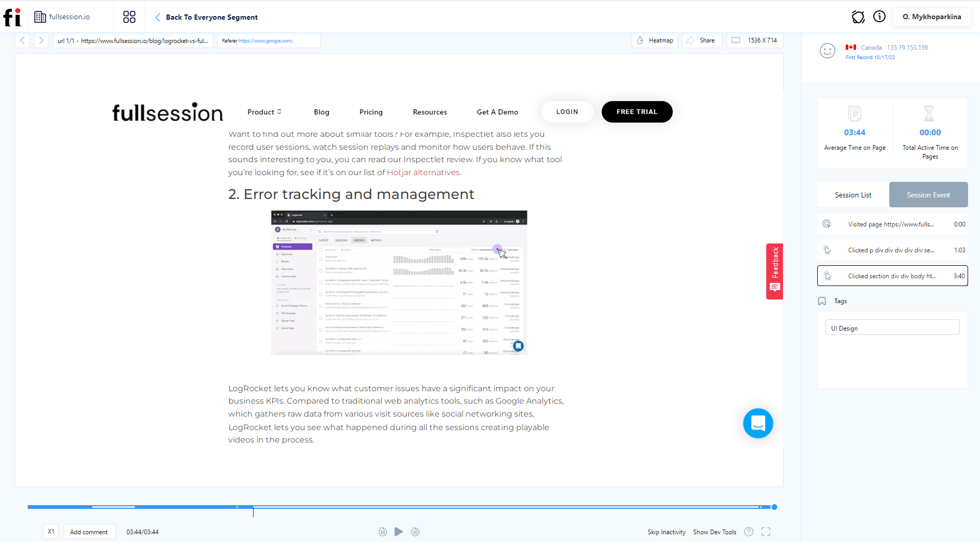The image size is (980, 542).
Task: Open the red Feedback side tab
Action: (x=775, y=272)
